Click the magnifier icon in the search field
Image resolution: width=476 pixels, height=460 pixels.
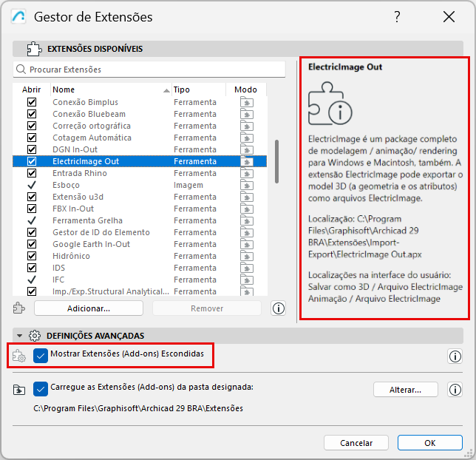[x=21, y=70]
